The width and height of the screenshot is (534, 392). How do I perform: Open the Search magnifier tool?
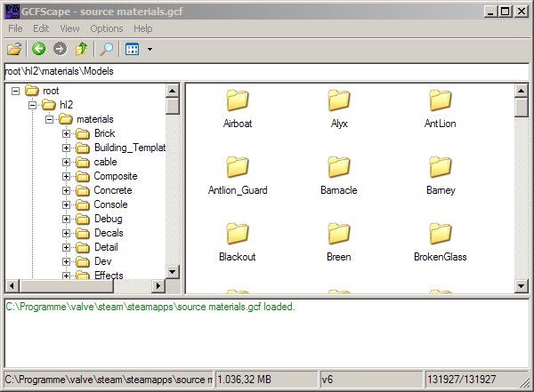106,49
